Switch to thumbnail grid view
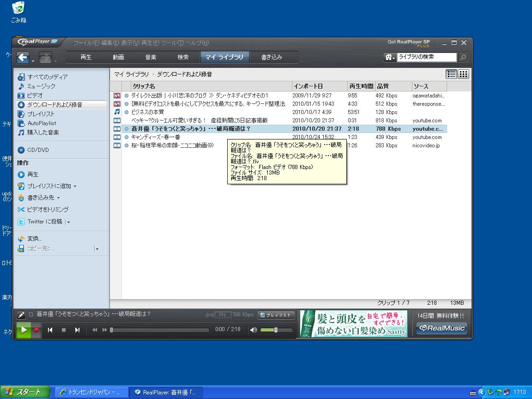 (x=463, y=74)
